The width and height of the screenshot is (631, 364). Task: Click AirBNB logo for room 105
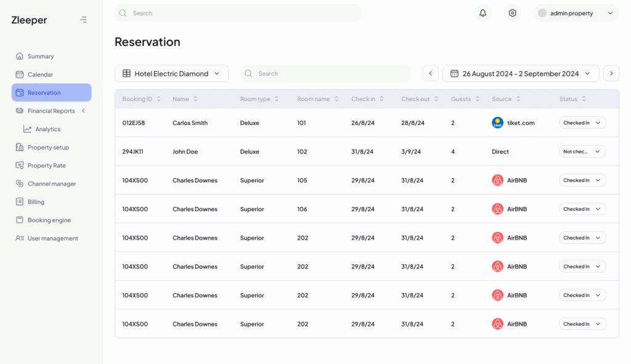click(x=497, y=180)
